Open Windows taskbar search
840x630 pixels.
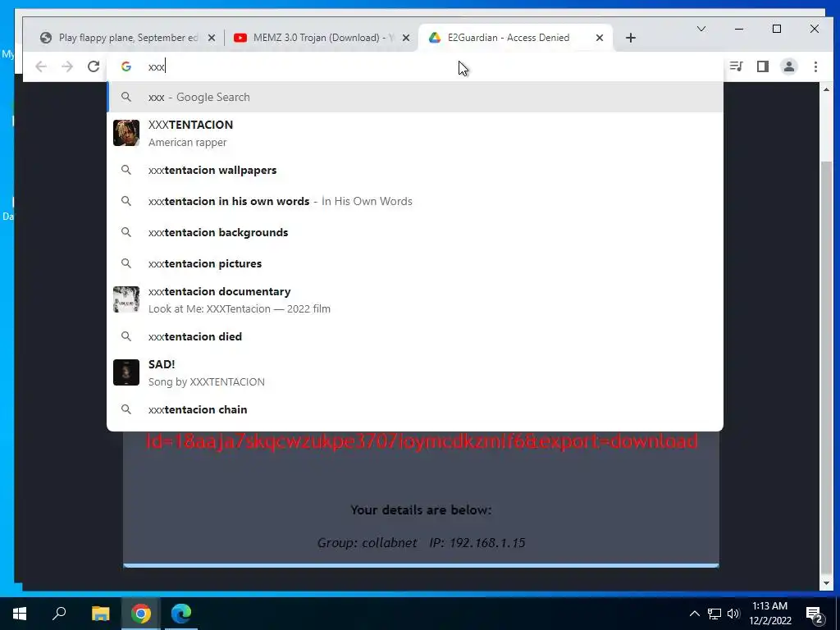coord(59,614)
